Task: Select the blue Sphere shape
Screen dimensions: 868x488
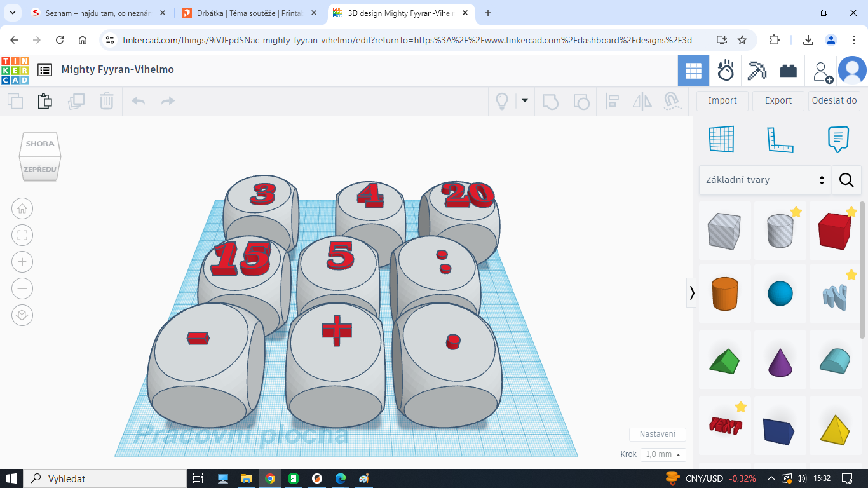Action: click(780, 294)
